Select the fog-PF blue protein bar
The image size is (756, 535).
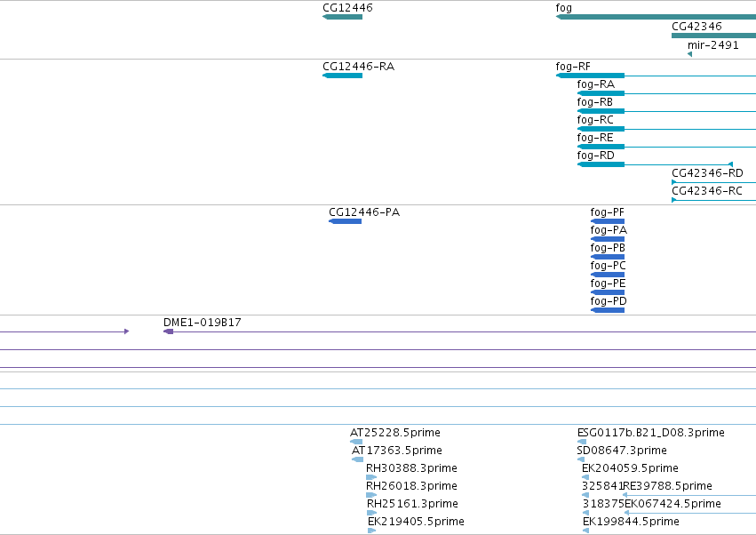point(608,221)
